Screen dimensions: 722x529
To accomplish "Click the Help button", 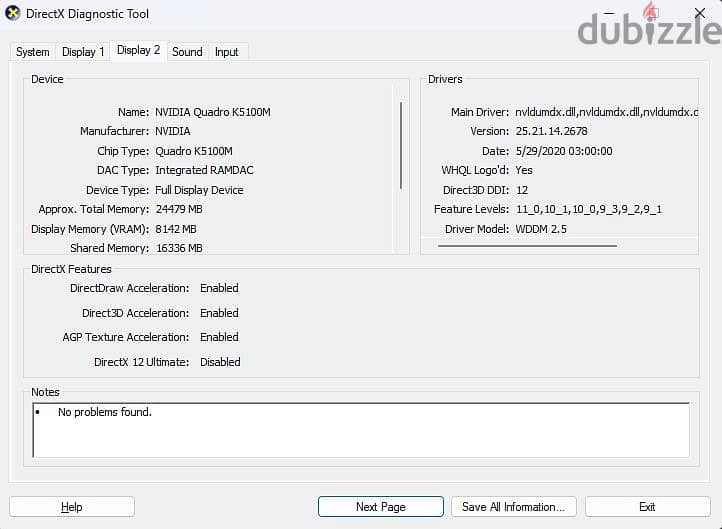I will point(72,507).
